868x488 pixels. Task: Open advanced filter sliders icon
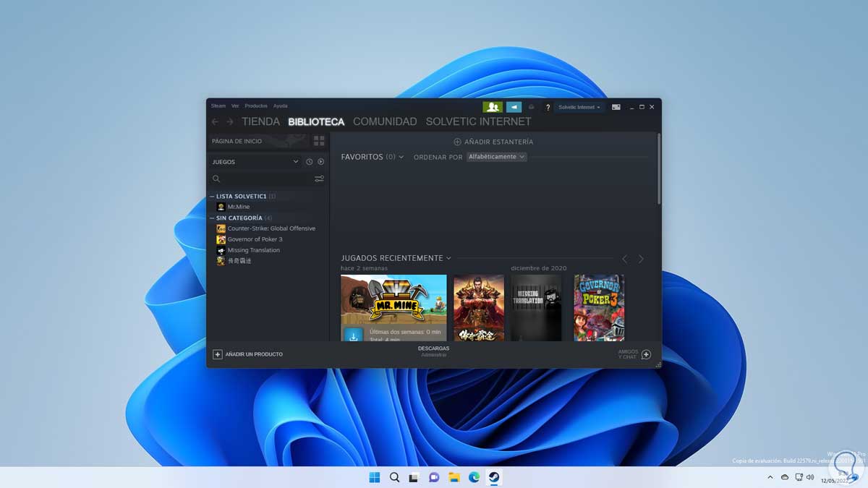pyautogui.click(x=319, y=179)
